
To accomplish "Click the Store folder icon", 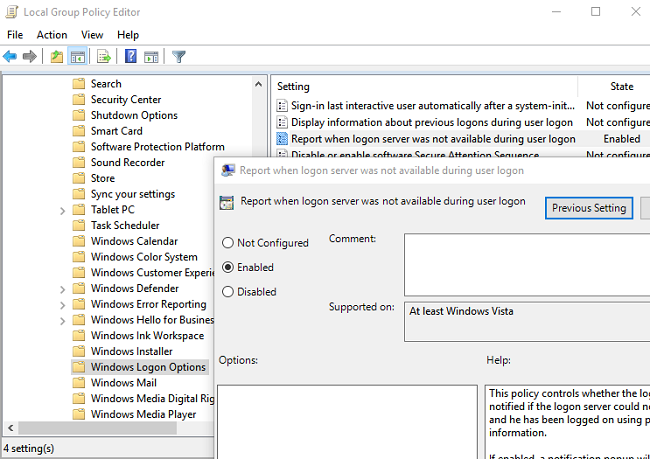I will click(79, 178).
